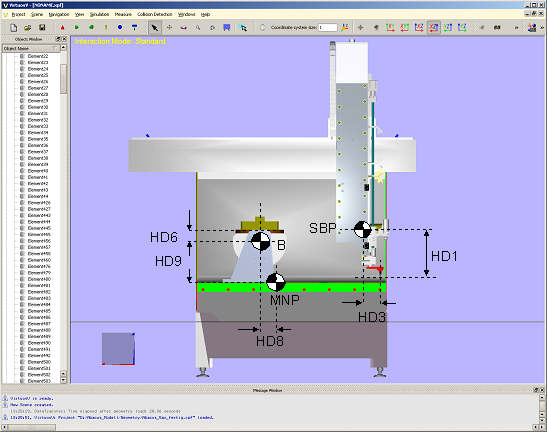Open the Object Name column sort dropdown
547x432 pixels.
(x=55, y=48)
